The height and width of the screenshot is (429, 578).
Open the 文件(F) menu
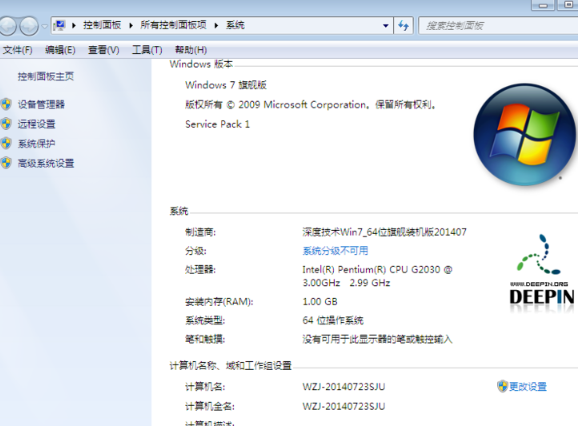pyautogui.click(x=17, y=50)
